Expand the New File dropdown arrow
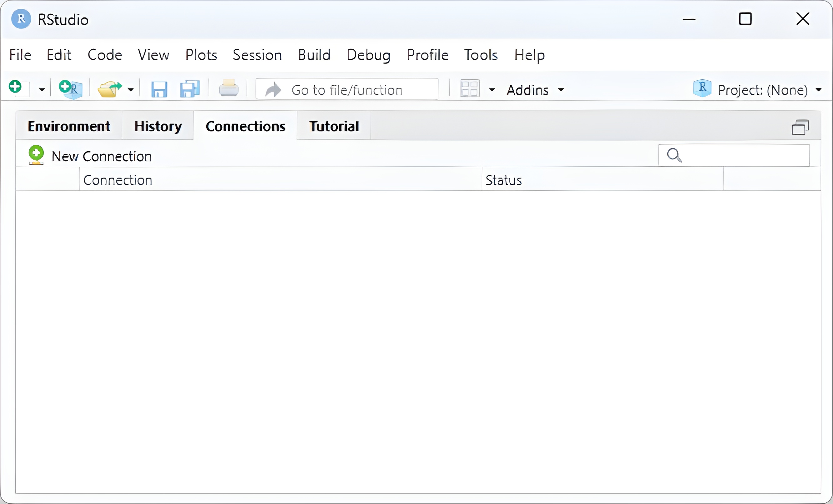This screenshot has height=504, width=833. click(42, 90)
